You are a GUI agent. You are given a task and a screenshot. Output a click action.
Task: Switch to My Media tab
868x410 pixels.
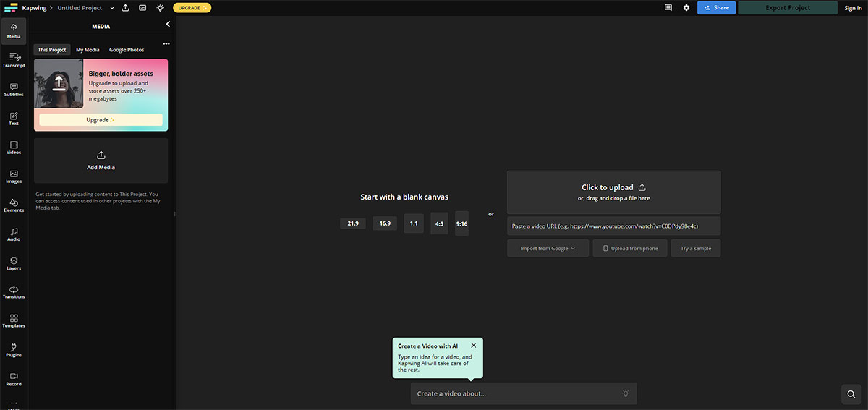(88, 50)
